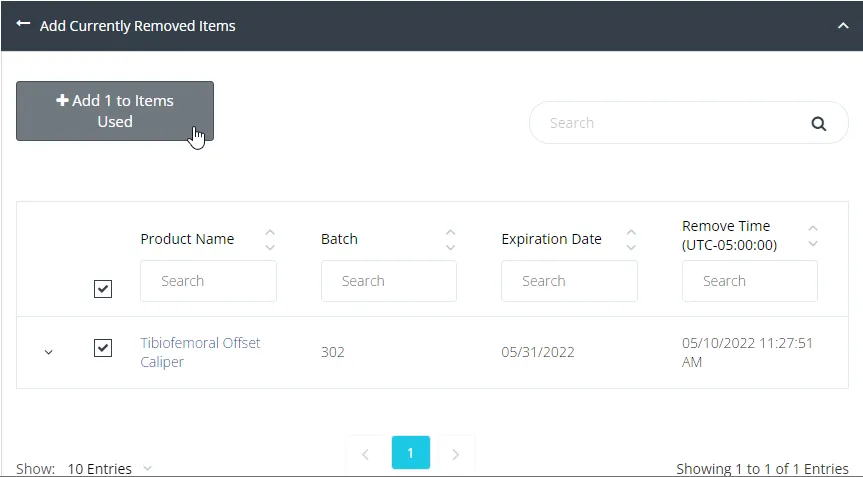Image resolution: width=863 pixels, height=477 pixels.
Task: Click Showing 1 to 1 of 1 Entries text
Action: coord(762,469)
